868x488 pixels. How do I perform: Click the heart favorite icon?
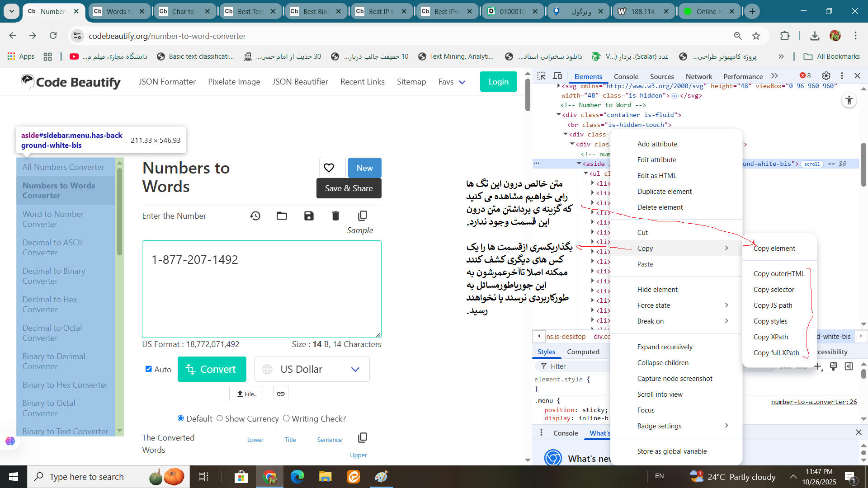click(x=329, y=168)
